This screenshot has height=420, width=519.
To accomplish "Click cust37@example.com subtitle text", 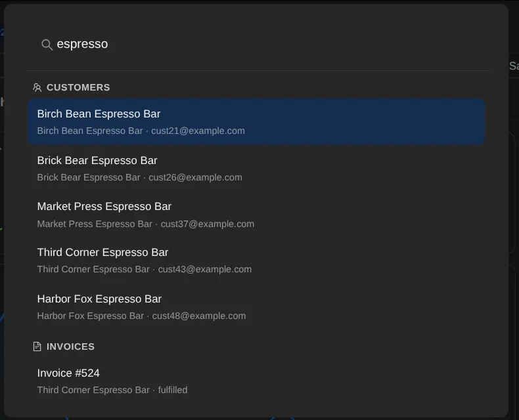I will (x=208, y=224).
